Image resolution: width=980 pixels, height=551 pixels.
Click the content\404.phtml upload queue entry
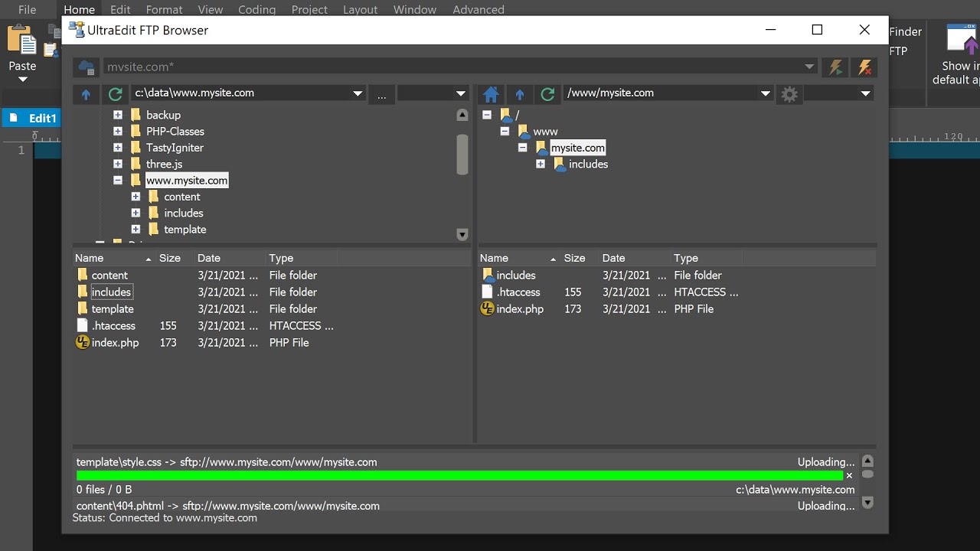click(x=465, y=506)
